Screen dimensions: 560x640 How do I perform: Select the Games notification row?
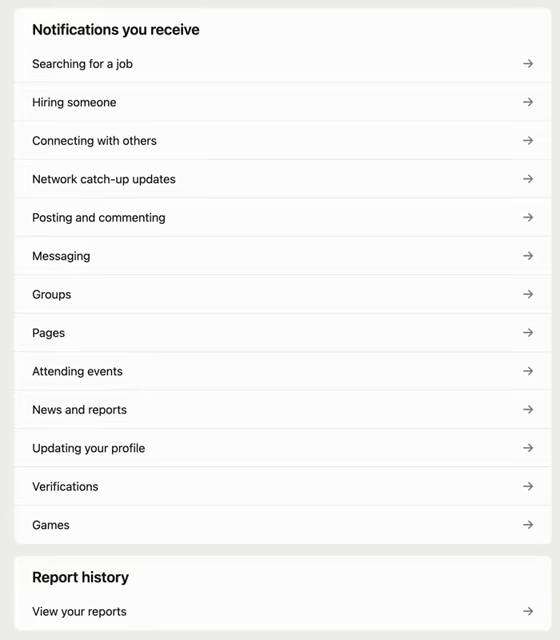tap(282, 524)
